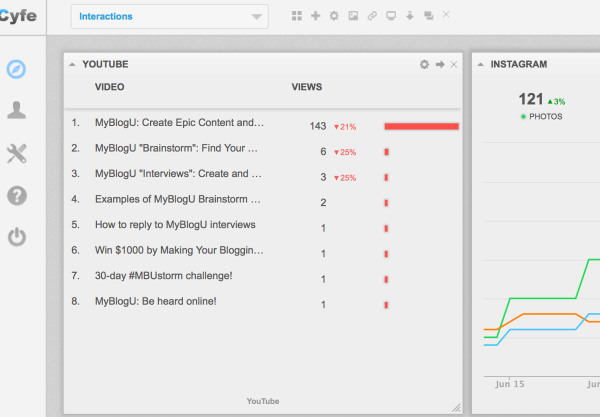Click the YouTube footer label
Image resolution: width=600 pixels, height=417 pixels.
[x=263, y=401]
